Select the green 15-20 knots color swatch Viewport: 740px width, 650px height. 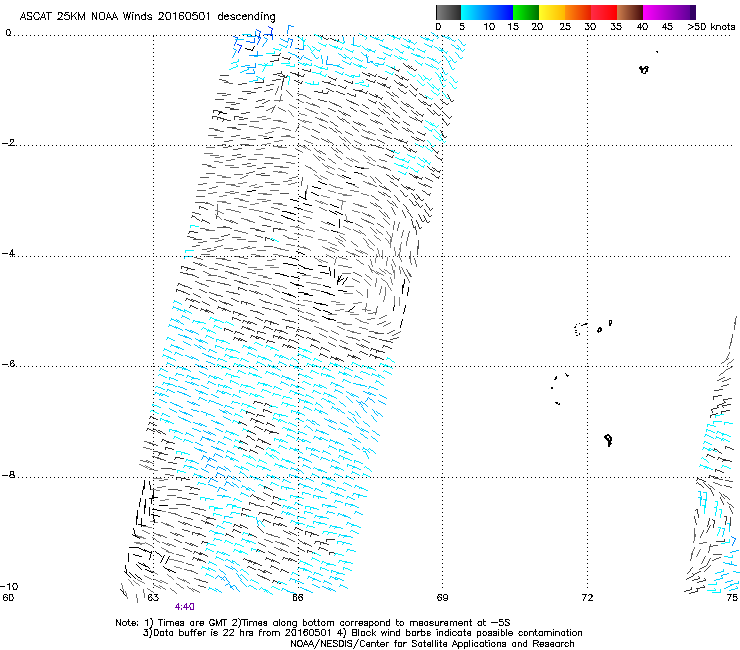(x=526, y=12)
